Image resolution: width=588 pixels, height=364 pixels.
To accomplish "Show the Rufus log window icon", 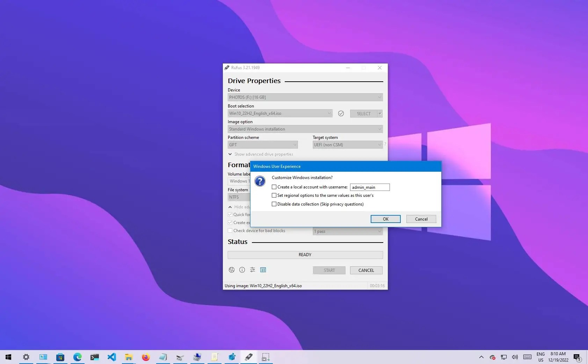I will (x=263, y=270).
